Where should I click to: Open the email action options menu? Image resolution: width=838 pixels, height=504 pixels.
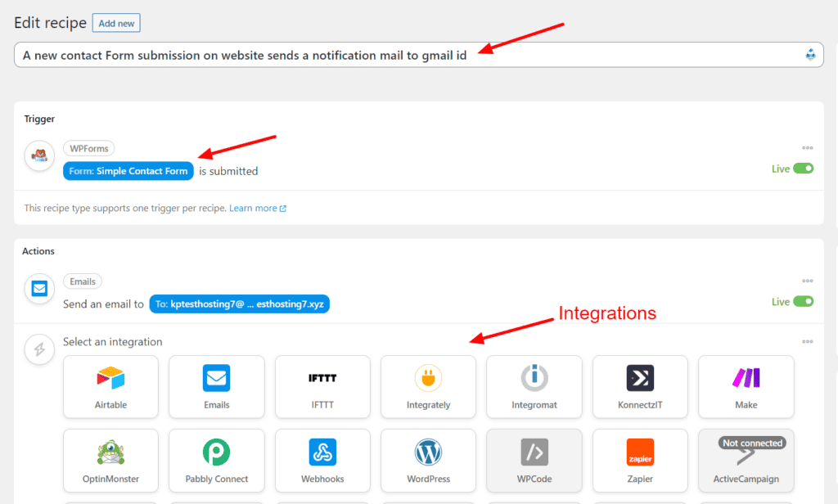point(808,281)
